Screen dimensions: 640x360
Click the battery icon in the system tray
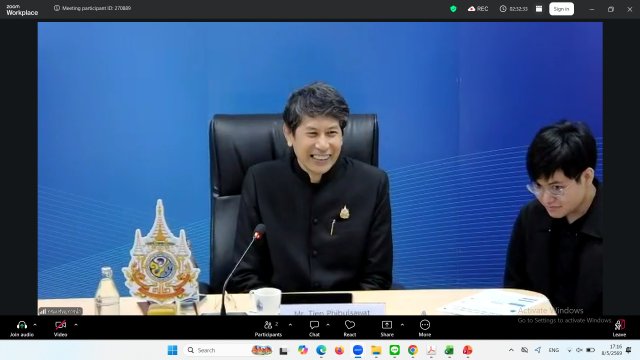pyautogui.click(x=591, y=350)
